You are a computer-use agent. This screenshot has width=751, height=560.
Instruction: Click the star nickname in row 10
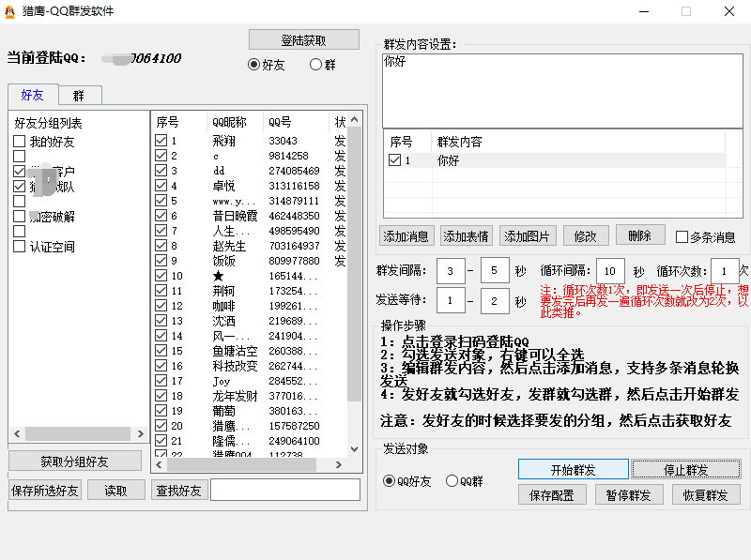(219, 276)
